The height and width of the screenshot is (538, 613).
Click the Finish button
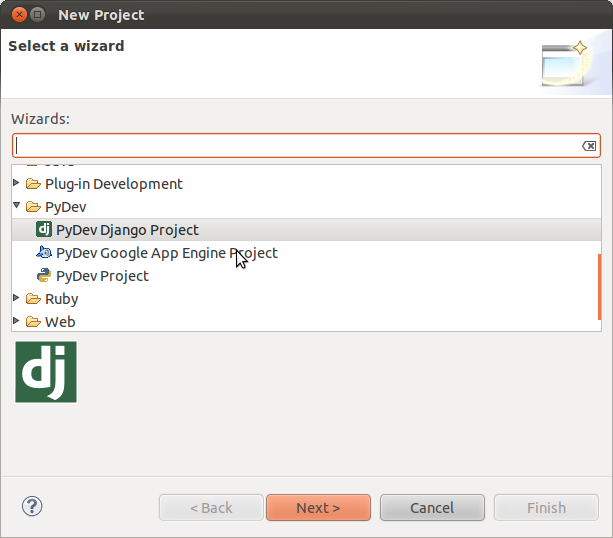coord(546,508)
